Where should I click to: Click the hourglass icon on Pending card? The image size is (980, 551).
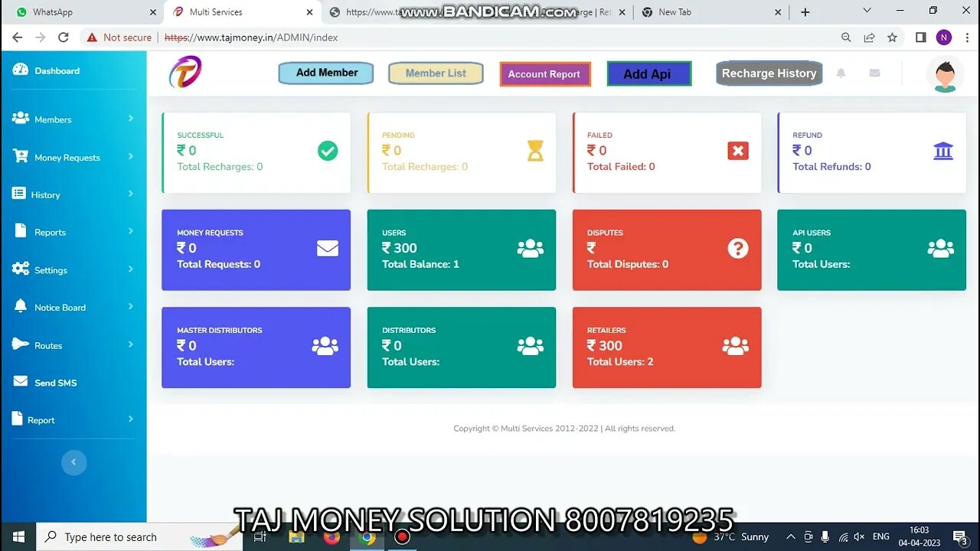tap(535, 151)
